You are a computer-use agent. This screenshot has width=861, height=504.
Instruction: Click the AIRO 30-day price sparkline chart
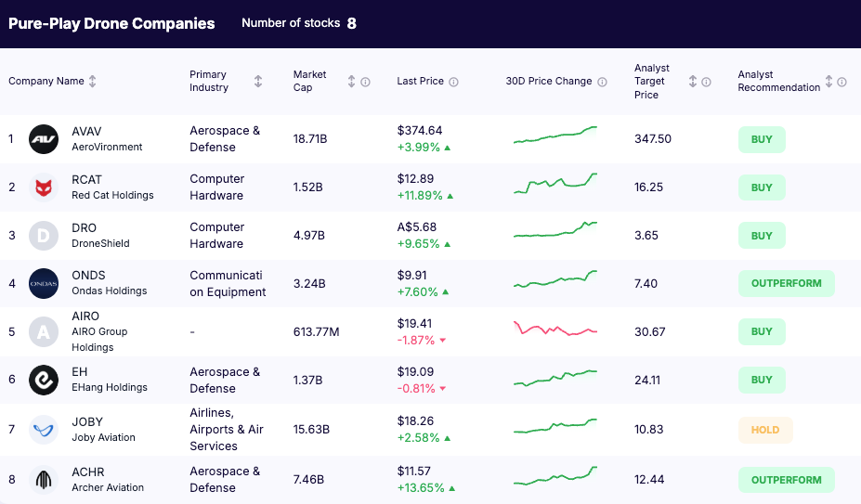(555, 330)
